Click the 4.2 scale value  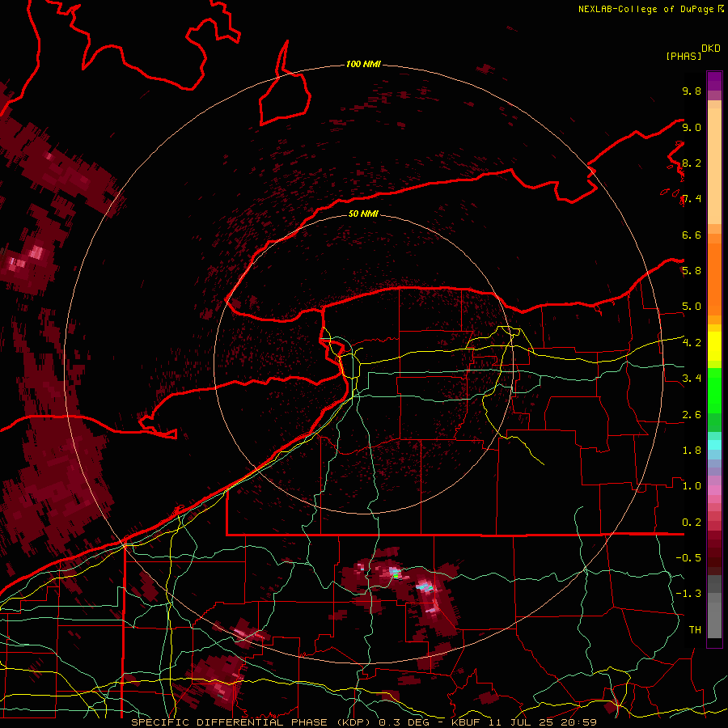tap(692, 343)
